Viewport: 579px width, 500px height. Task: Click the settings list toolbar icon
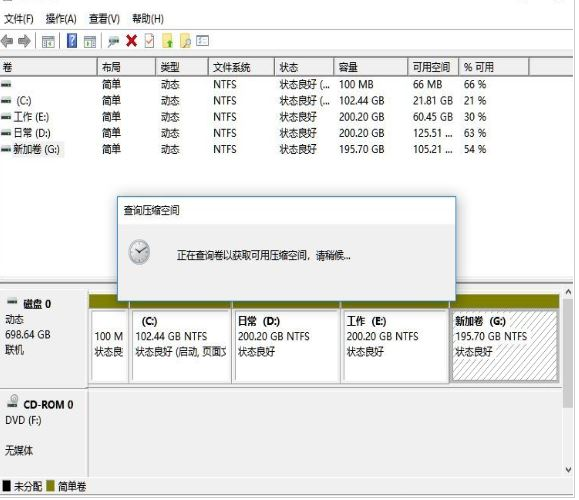(203, 41)
